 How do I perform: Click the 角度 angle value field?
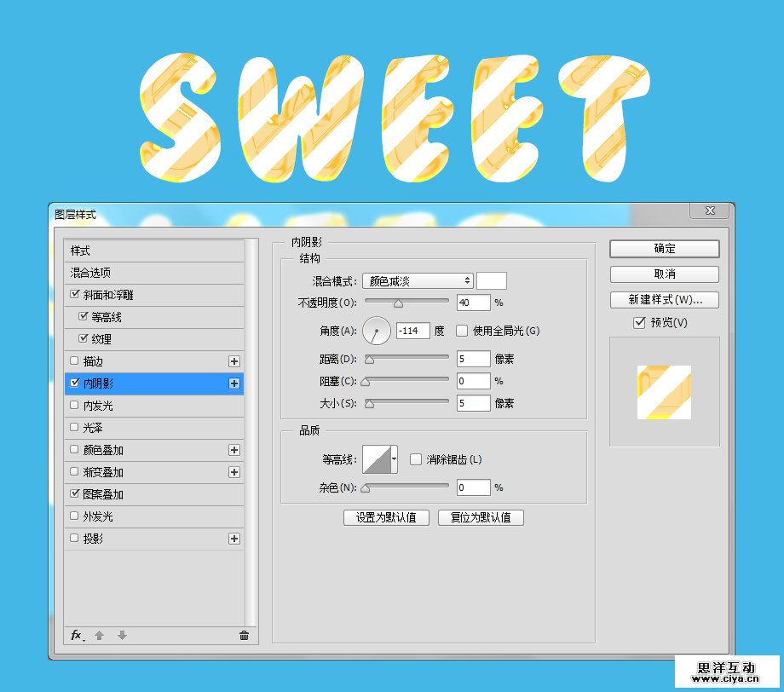click(x=413, y=331)
